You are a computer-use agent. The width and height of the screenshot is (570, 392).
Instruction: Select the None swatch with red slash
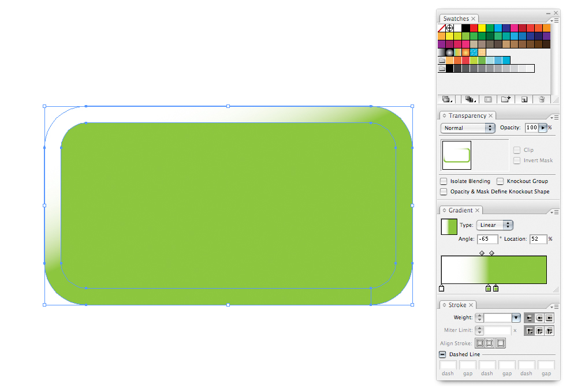coord(442,28)
